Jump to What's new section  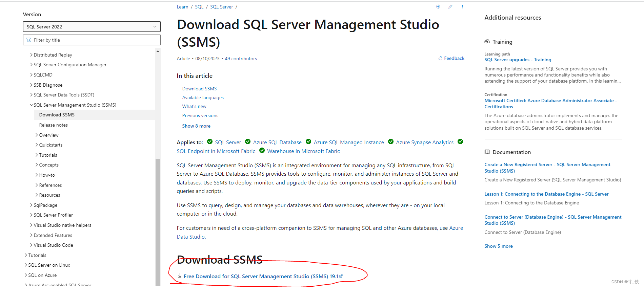point(194,106)
